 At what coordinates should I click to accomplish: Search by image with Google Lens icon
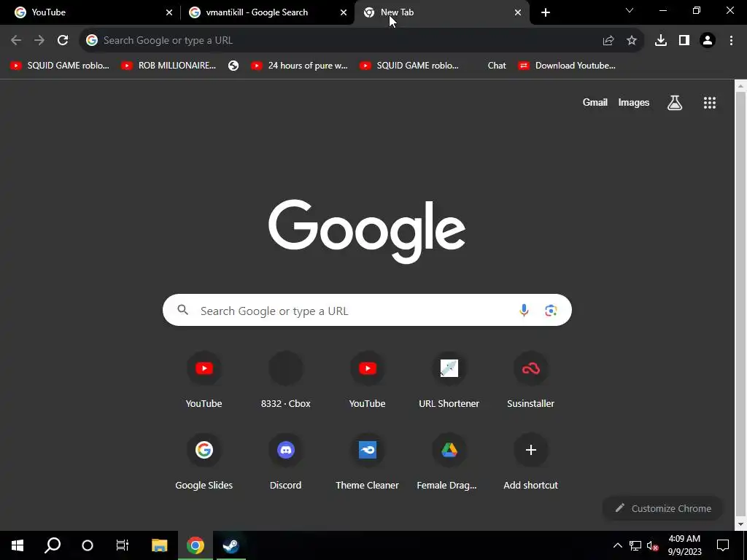click(x=551, y=311)
